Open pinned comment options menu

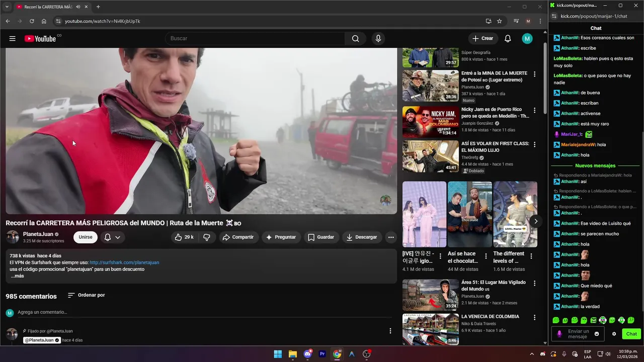[x=390, y=331]
